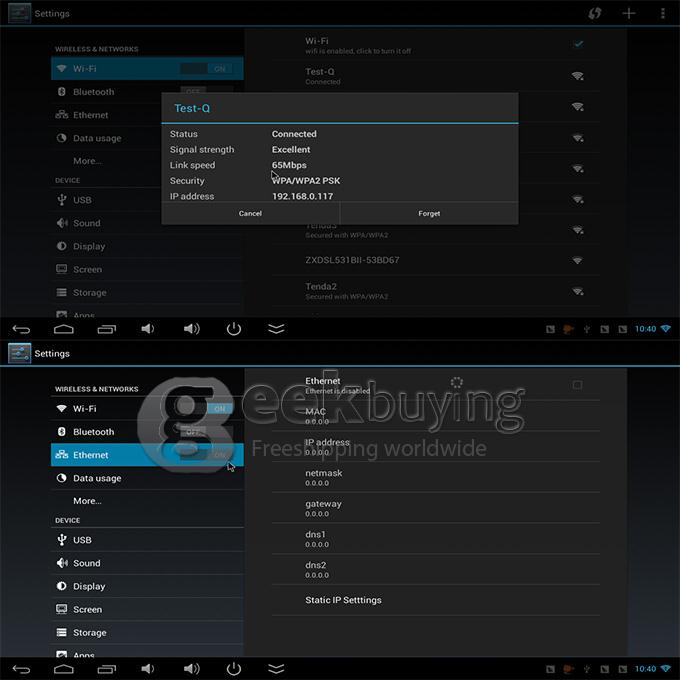The width and height of the screenshot is (680, 680).
Task: Tap Power icon in Ethernet screen navigation bar
Action: (234, 669)
